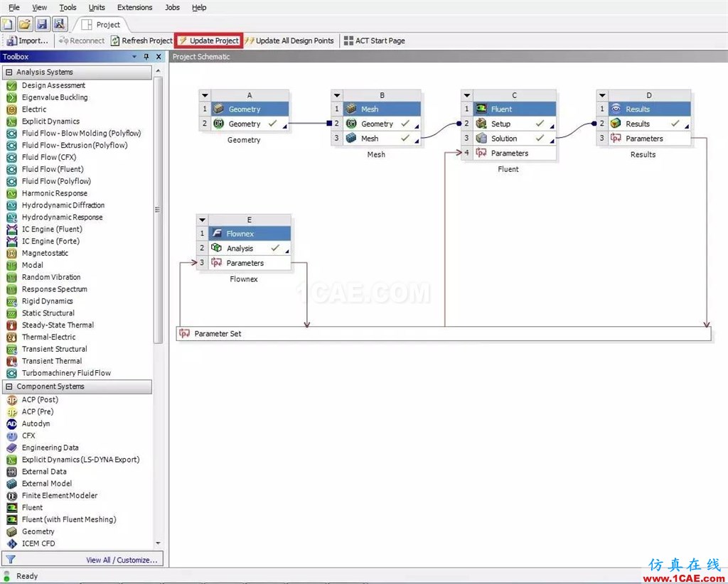728x584 pixels.
Task: Select Turbomachinery Fluid Flow in Toolbox
Action: (66, 373)
